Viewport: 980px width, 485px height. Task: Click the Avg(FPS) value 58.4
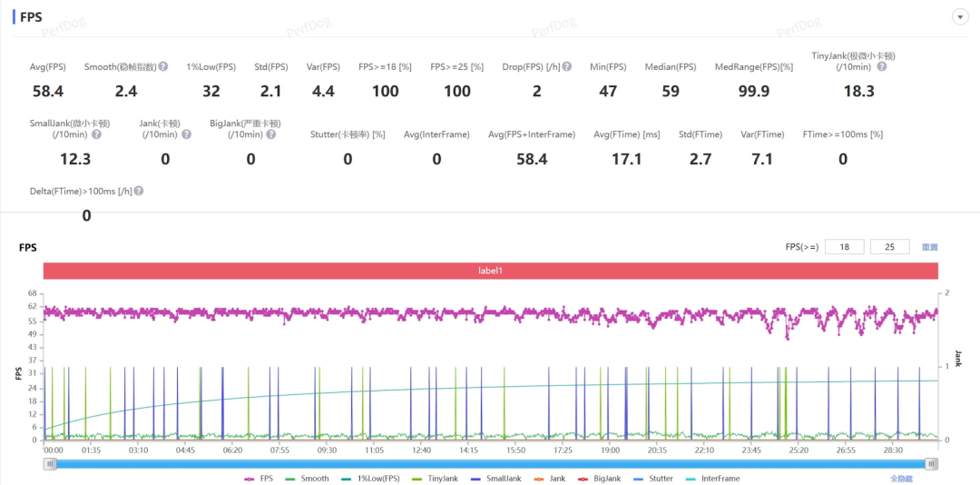[48, 92]
